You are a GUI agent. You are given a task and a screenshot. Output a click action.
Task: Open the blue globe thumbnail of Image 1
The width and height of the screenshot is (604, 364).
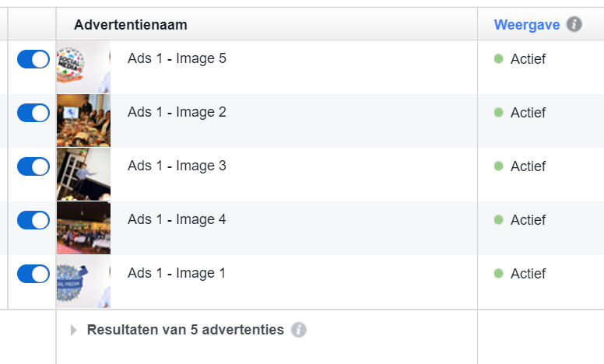[83, 282]
